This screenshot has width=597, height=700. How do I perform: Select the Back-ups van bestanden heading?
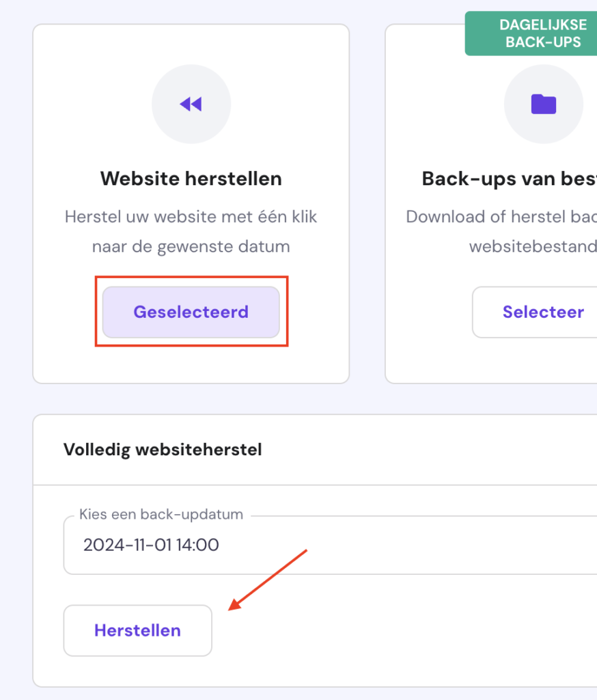509,179
